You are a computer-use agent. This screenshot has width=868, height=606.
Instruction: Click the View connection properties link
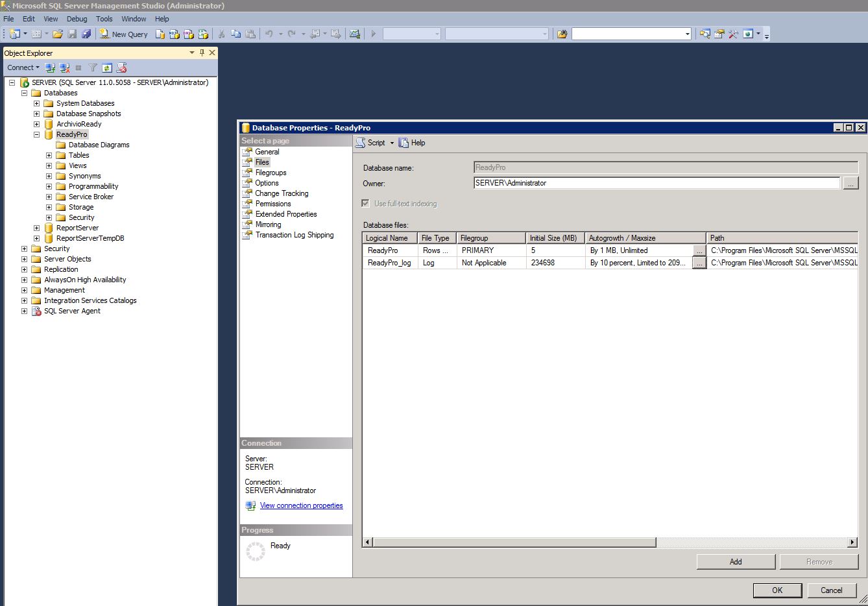pyautogui.click(x=301, y=505)
